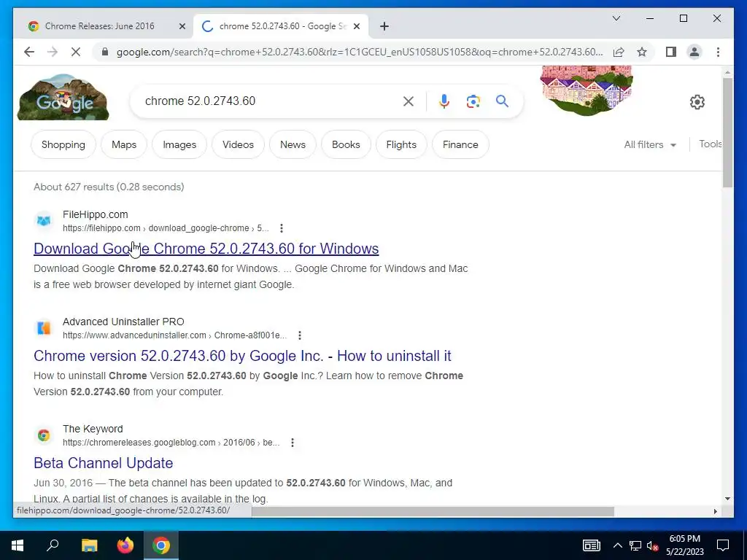Viewport: 747px width, 560px height.
Task: Expand the All filters dropdown
Action: click(650, 144)
